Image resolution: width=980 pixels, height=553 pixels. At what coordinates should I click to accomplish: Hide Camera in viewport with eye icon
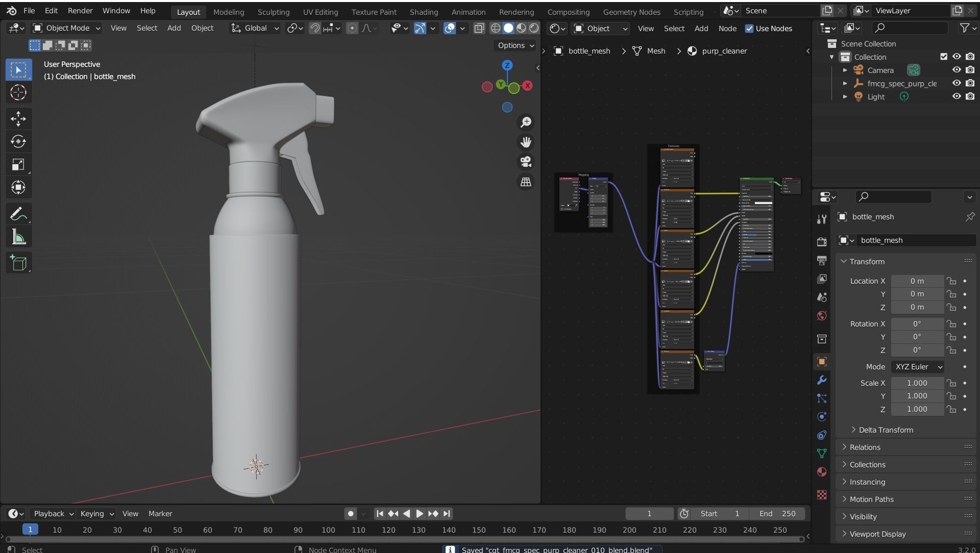click(x=957, y=70)
